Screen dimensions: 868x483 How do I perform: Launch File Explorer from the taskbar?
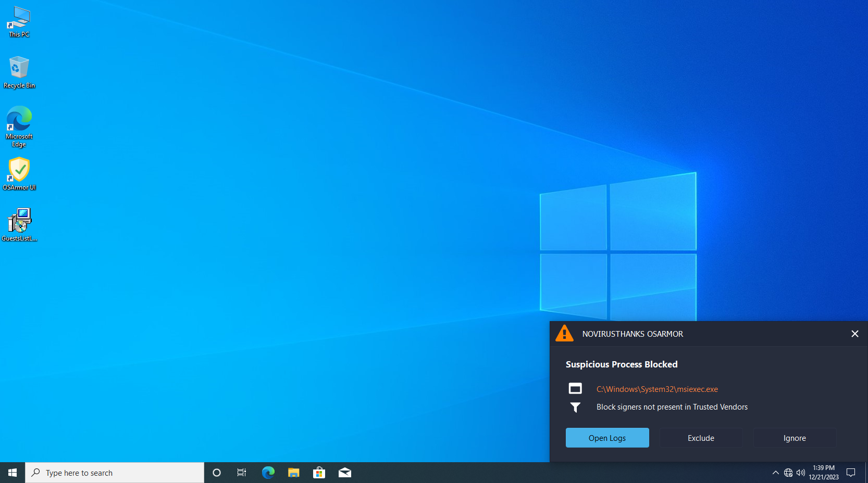(x=294, y=473)
